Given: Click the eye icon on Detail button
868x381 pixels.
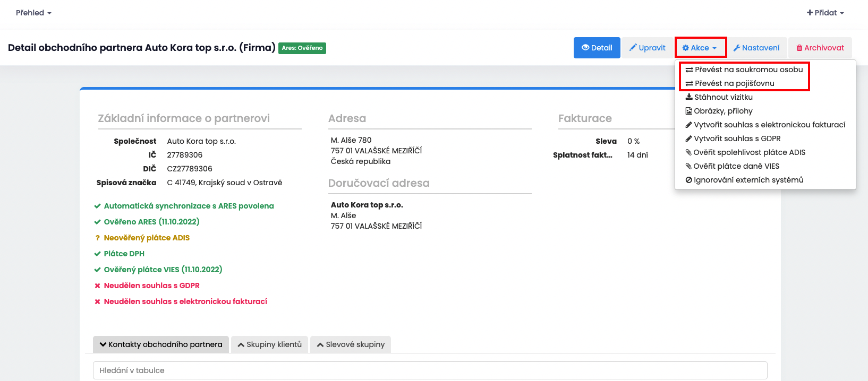Looking at the screenshot, I should (585, 48).
